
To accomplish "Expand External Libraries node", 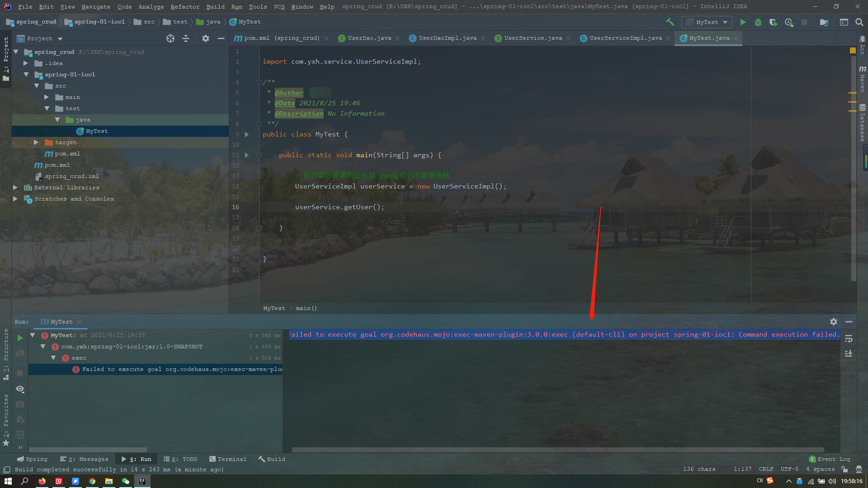I will coord(15,187).
